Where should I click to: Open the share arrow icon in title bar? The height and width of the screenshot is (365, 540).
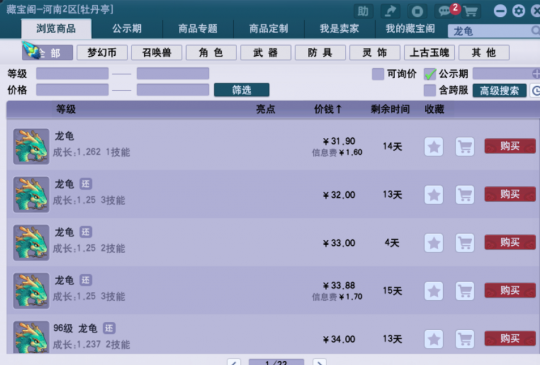390,11
